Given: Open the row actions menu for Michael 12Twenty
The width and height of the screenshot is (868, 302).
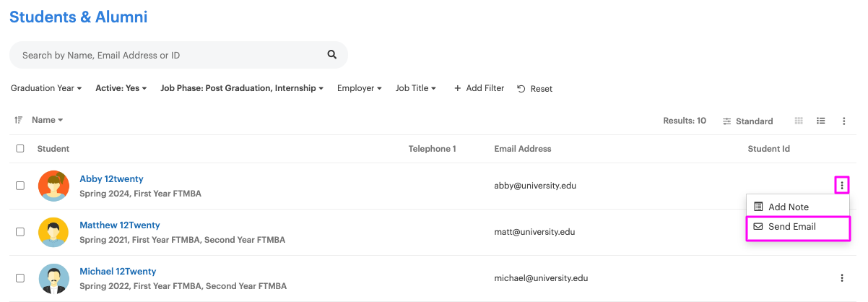Looking at the screenshot, I should 841,278.
